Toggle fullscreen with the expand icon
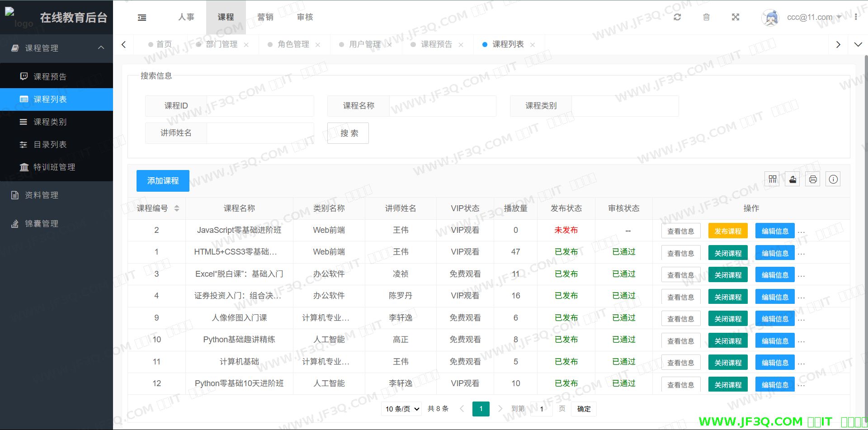Viewport: 868px width, 430px height. (x=736, y=17)
